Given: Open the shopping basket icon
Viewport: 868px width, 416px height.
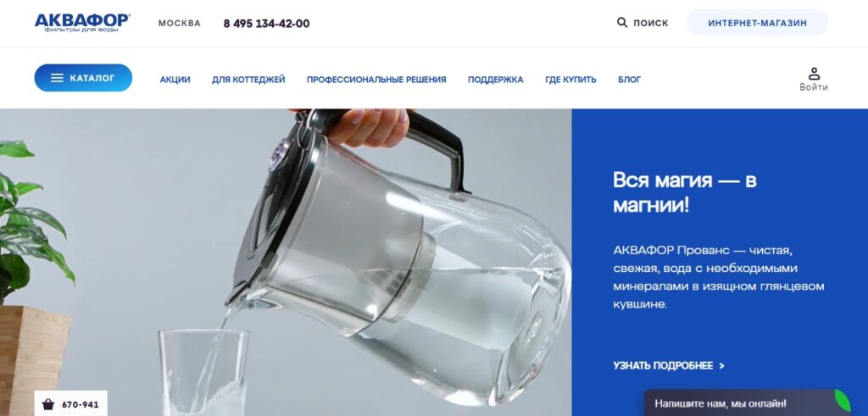Looking at the screenshot, I should 48,404.
